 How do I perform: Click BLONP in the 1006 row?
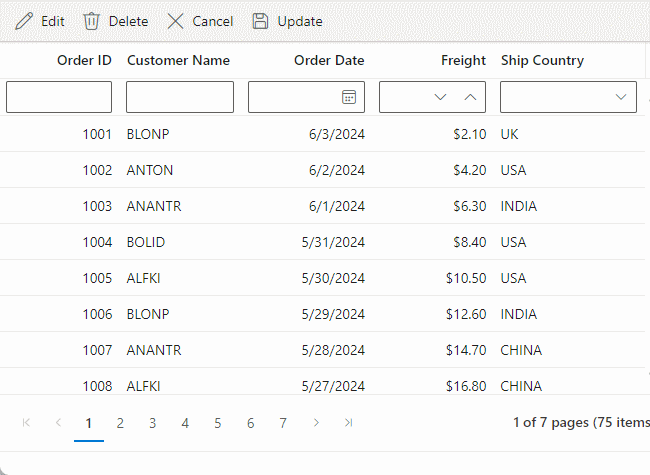pos(148,315)
